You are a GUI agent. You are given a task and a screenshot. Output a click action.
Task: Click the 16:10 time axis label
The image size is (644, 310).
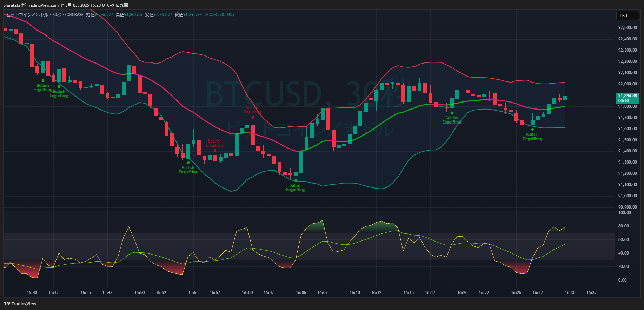click(x=355, y=293)
